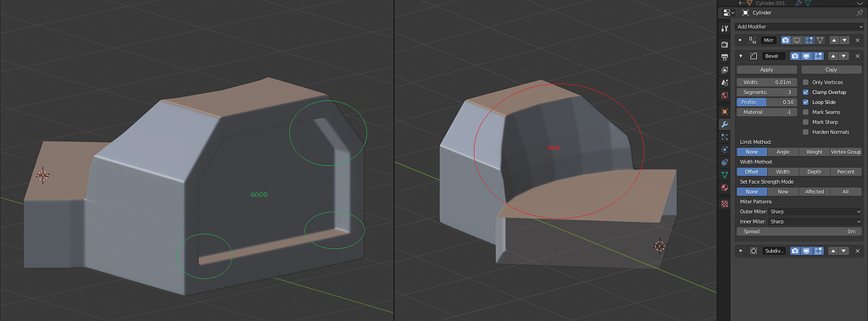
Task: Remove the Subdivision modifier with X
Action: click(x=858, y=251)
